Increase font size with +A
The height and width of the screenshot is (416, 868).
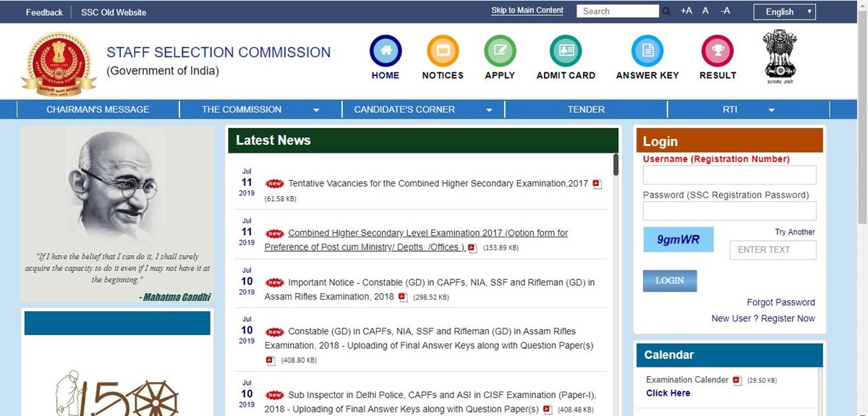pos(686,11)
